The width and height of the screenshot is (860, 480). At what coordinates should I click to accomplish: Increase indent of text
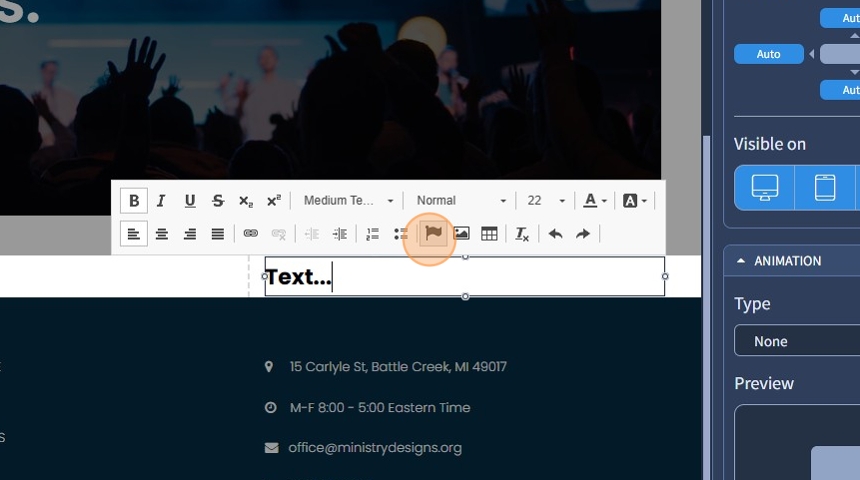[x=340, y=234]
